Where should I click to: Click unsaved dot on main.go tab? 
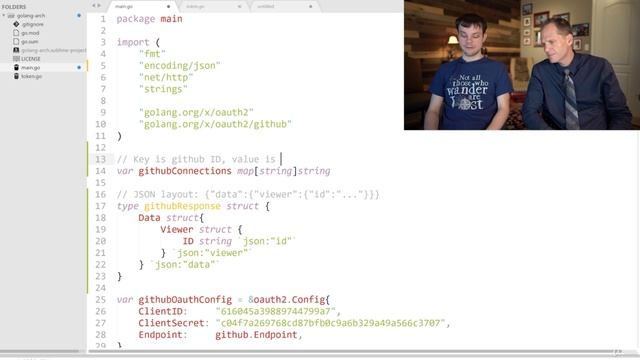(168, 7)
